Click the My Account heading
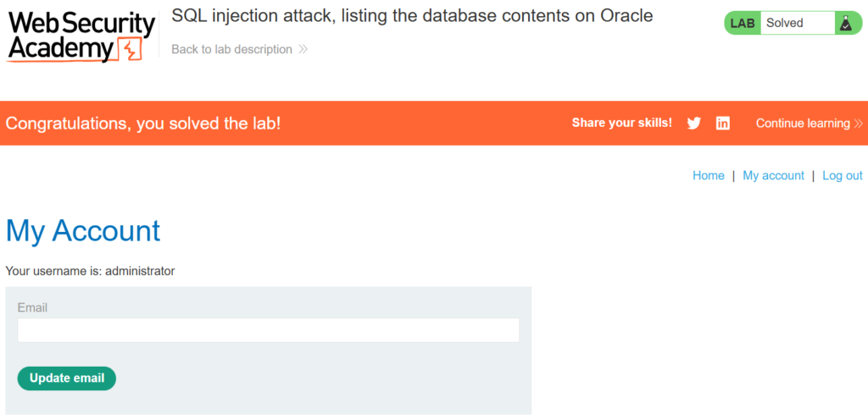The image size is (868, 420). point(83,230)
